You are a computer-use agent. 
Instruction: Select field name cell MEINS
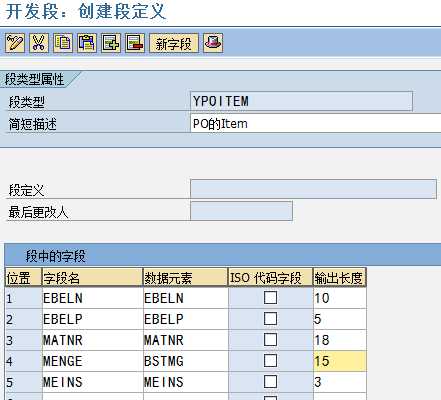point(92,382)
